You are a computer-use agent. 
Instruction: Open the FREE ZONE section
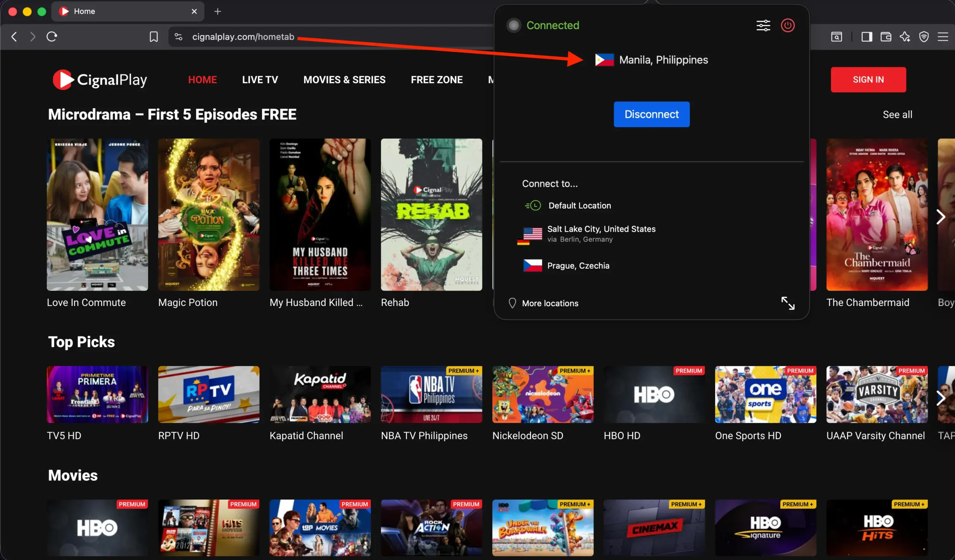(436, 79)
